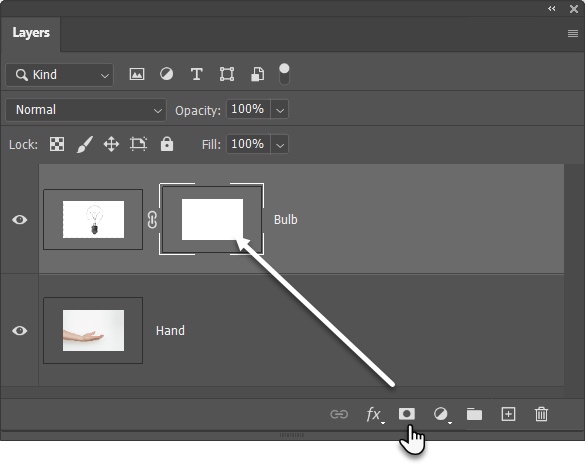Expand the Opacity slider dropdown
This screenshot has width=585, height=470.
tap(280, 110)
